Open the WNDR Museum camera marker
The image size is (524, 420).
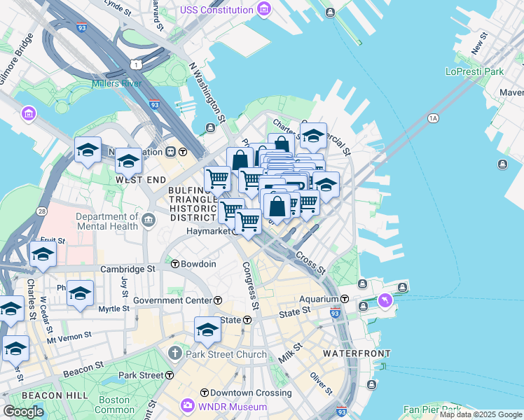coord(188,405)
